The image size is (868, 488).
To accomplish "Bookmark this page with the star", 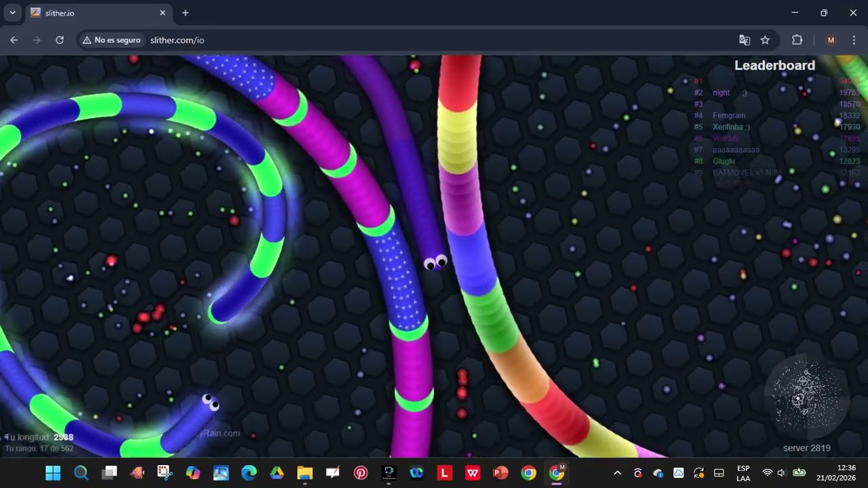I will [x=765, y=40].
